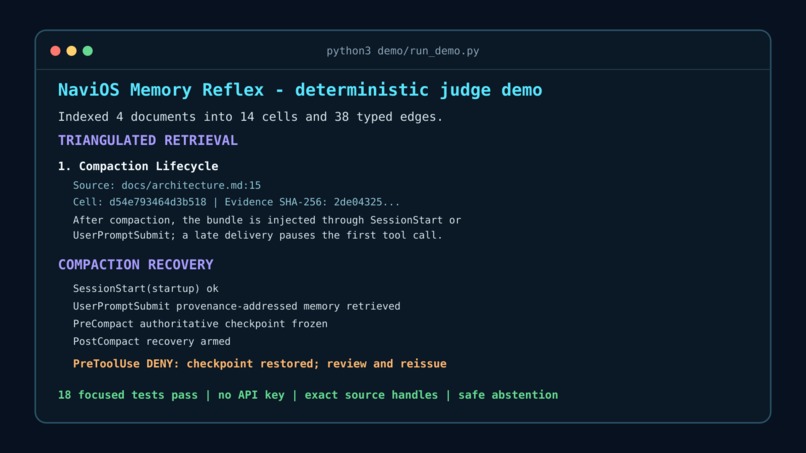Click 'UserPromptSubmit provenance-addressed memory retrieved' line
The width and height of the screenshot is (806, 453).
coord(236,306)
